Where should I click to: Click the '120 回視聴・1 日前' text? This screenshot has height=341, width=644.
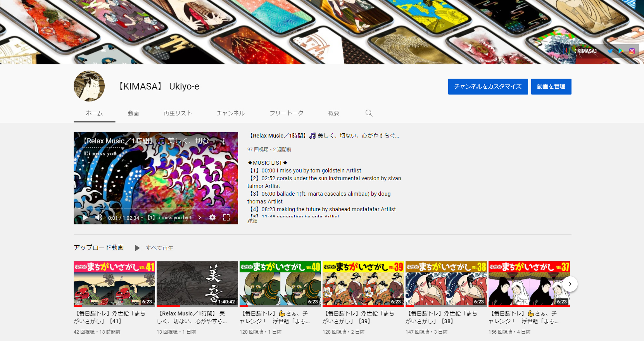tap(261, 332)
